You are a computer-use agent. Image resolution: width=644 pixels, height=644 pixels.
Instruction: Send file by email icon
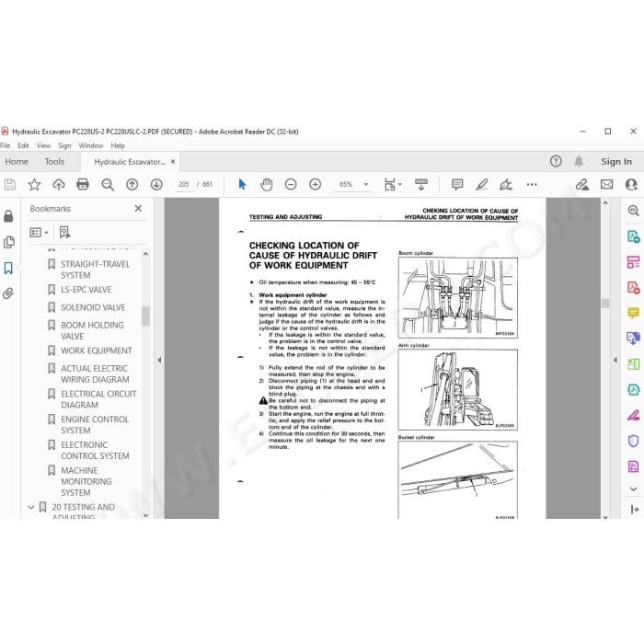click(x=606, y=184)
